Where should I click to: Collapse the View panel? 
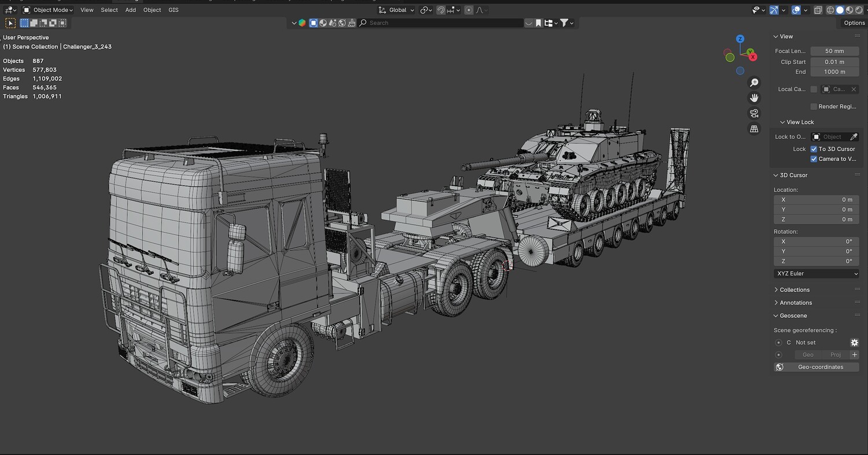(783, 36)
